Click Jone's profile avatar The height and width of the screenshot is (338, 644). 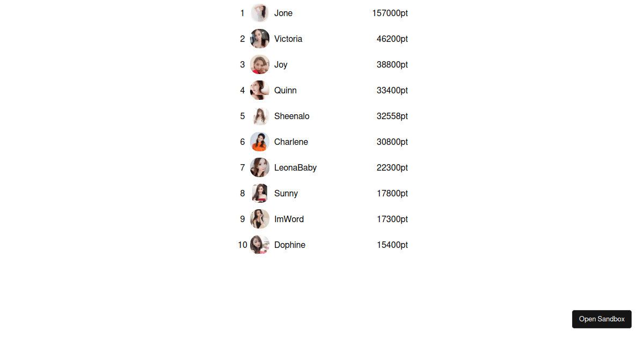tap(260, 13)
